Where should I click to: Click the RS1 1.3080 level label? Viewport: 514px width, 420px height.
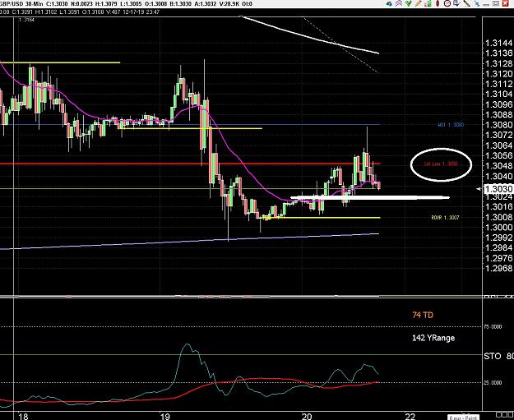(x=451, y=125)
